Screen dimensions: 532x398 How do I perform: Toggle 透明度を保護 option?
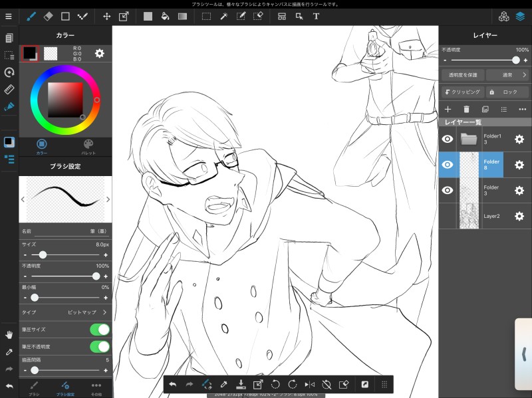click(x=463, y=75)
